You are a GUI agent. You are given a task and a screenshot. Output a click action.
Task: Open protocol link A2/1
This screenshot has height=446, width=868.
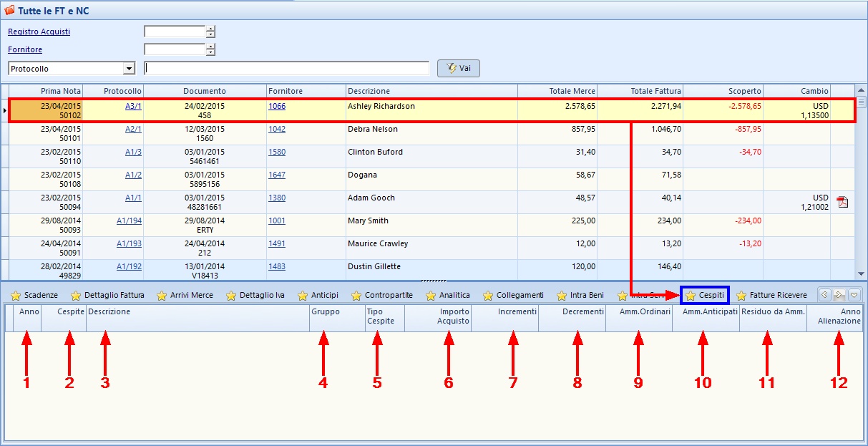tap(133, 129)
